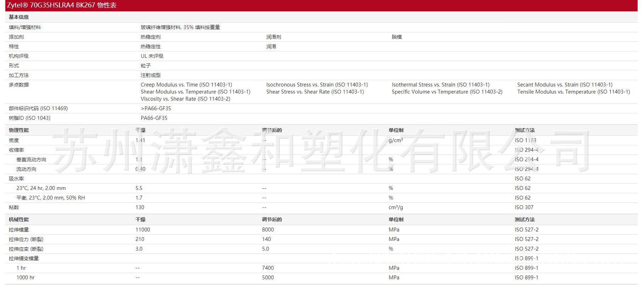This screenshot has width=644, height=285.
Task: Open Viscosity vs. Shear Rate (ISO 11403-2)
Action: (x=185, y=99)
